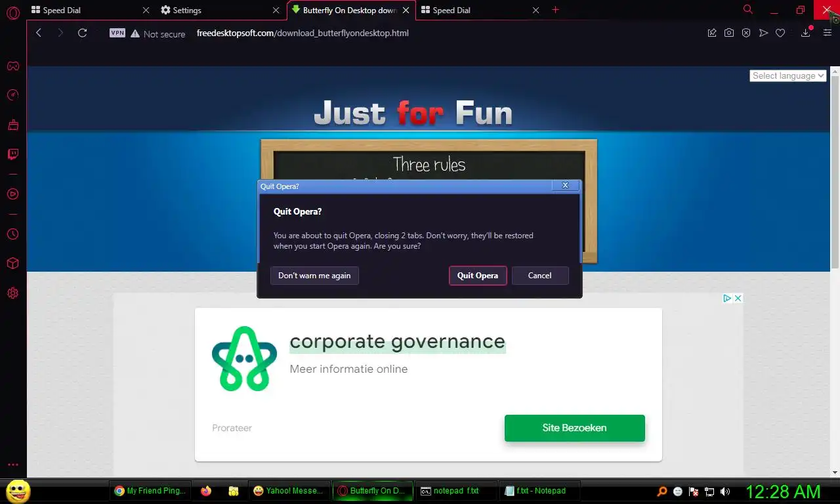Click the volume speaker tray icon
Image resolution: width=840 pixels, height=504 pixels.
725,491
